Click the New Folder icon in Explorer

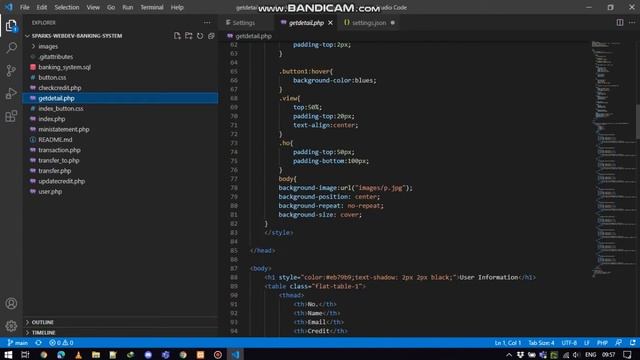click(189, 36)
